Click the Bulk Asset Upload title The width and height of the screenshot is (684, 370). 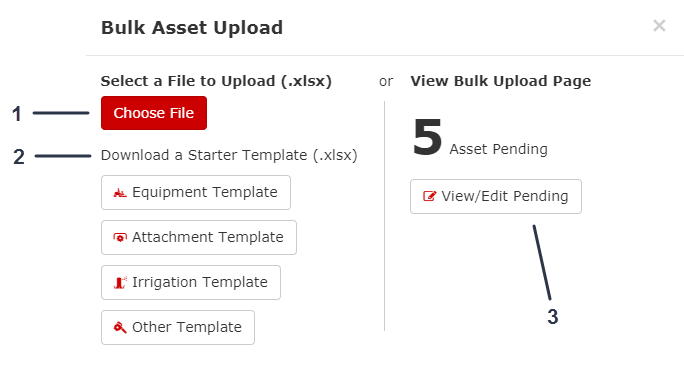click(192, 28)
